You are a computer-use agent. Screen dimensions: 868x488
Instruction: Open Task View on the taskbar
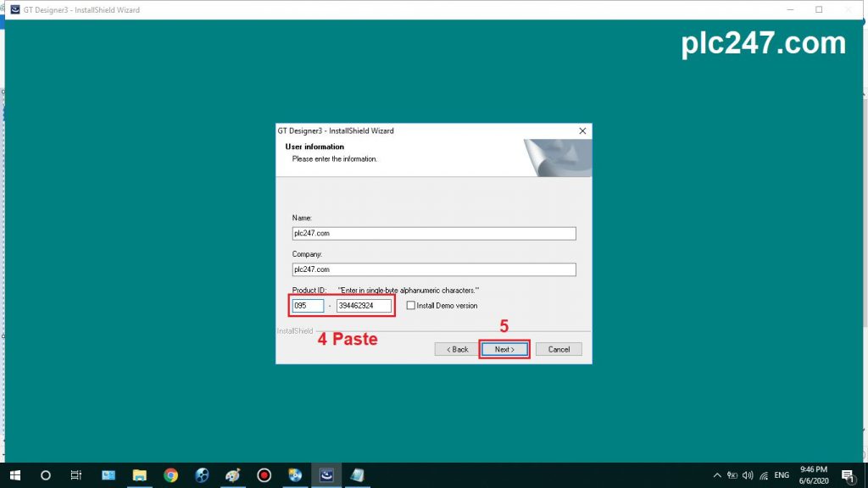click(x=75, y=475)
